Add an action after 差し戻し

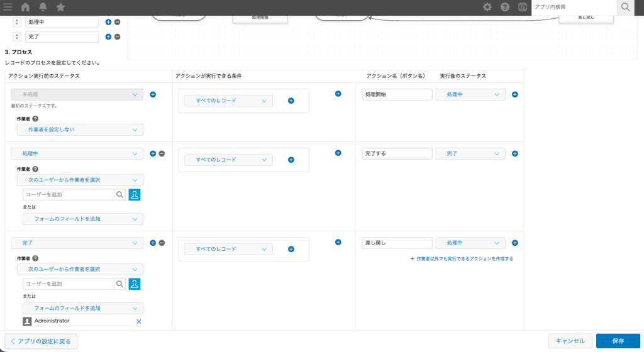coord(515,243)
